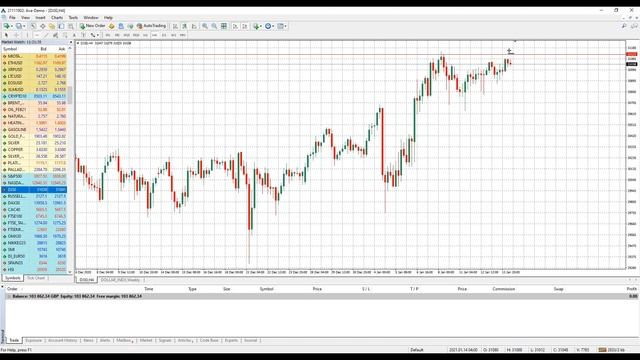Open the Strategy Tester icon
The height and width of the screenshot is (360, 640).
point(71,26)
